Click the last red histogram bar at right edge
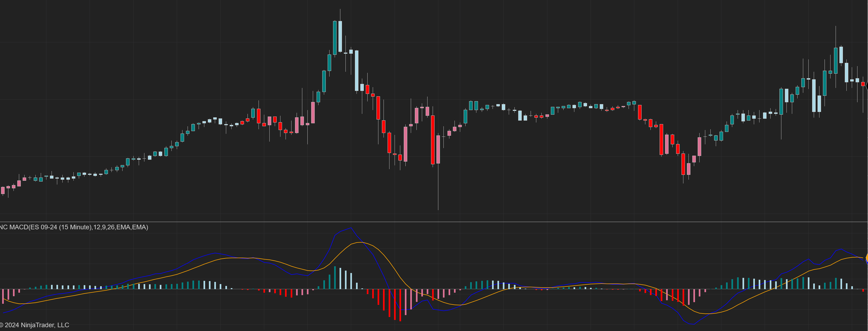Viewport: 868px width, 331px height. point(863,290)
